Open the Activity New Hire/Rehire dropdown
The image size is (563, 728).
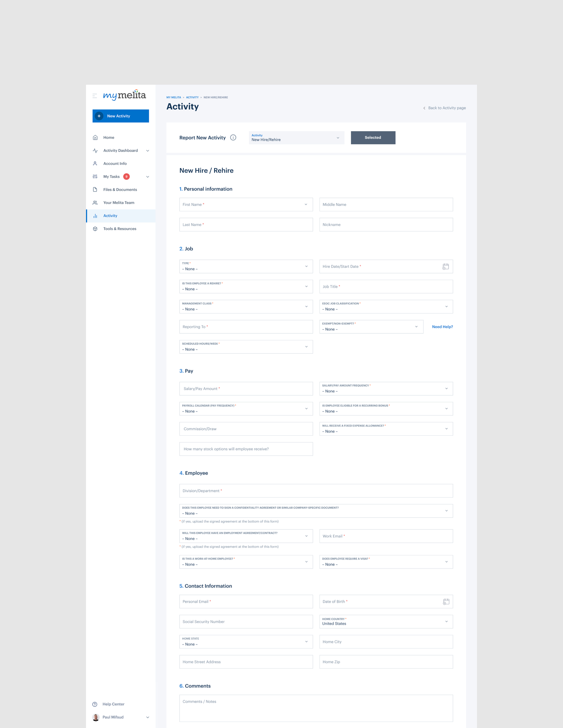point(296,138)
